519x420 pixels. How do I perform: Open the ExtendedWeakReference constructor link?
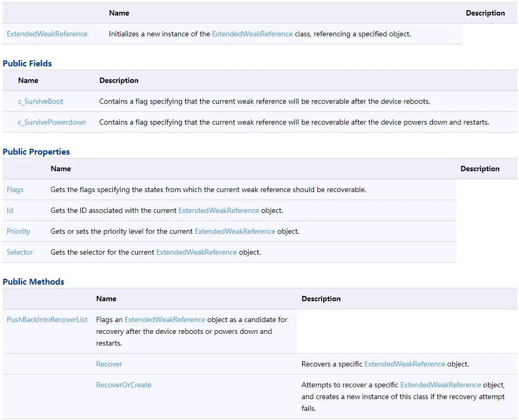tap(47, 34)
